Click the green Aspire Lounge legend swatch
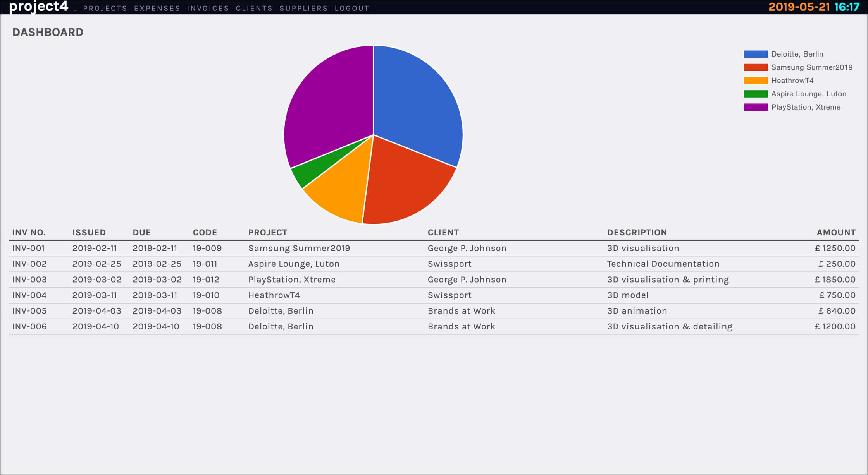 tap(756, 94)
